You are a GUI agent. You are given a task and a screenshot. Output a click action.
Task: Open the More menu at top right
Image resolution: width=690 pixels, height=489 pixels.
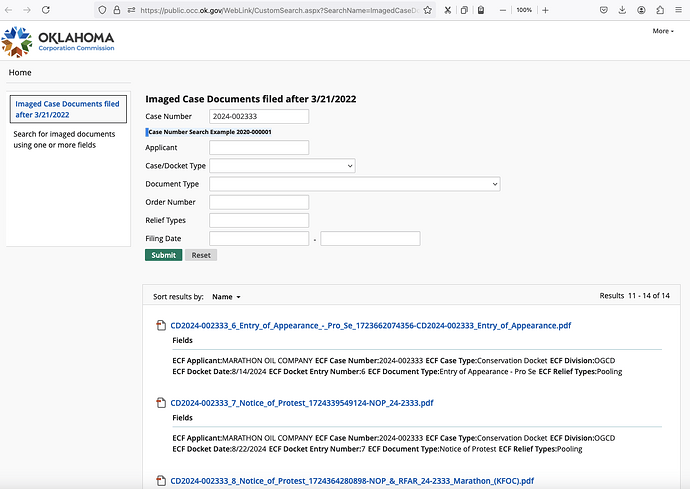tap(662, 31)
